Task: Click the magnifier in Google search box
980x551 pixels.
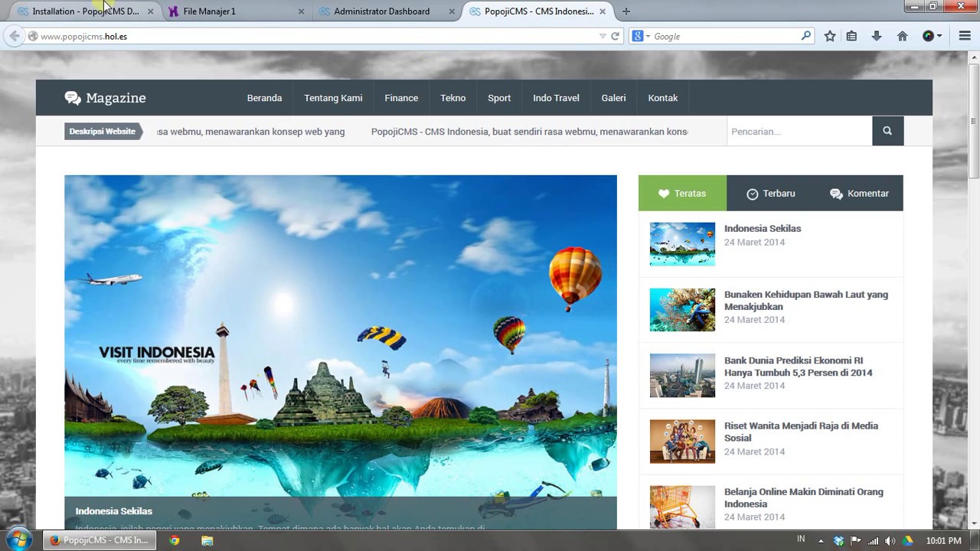Action: [805, 36]
